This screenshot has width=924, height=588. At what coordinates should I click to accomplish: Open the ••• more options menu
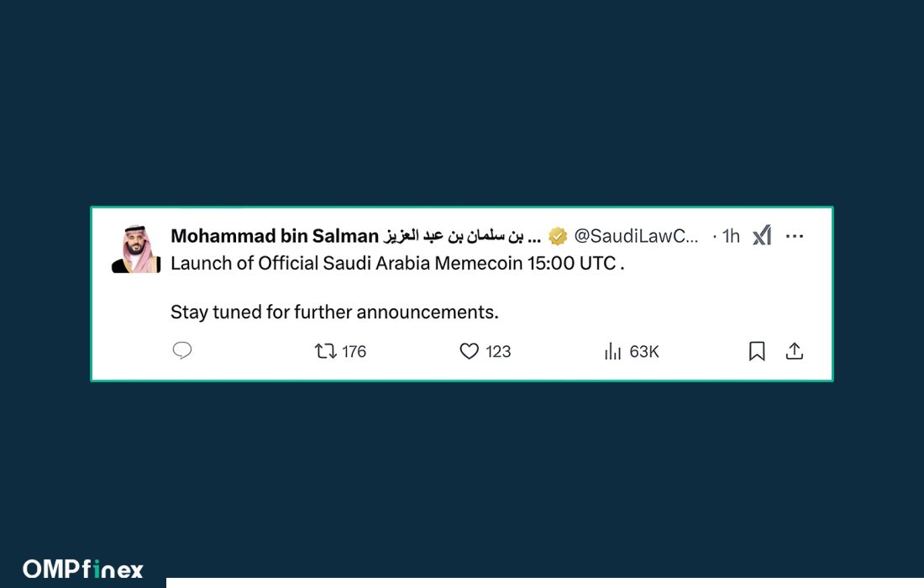pyautogui.click(x=794, y=236)
